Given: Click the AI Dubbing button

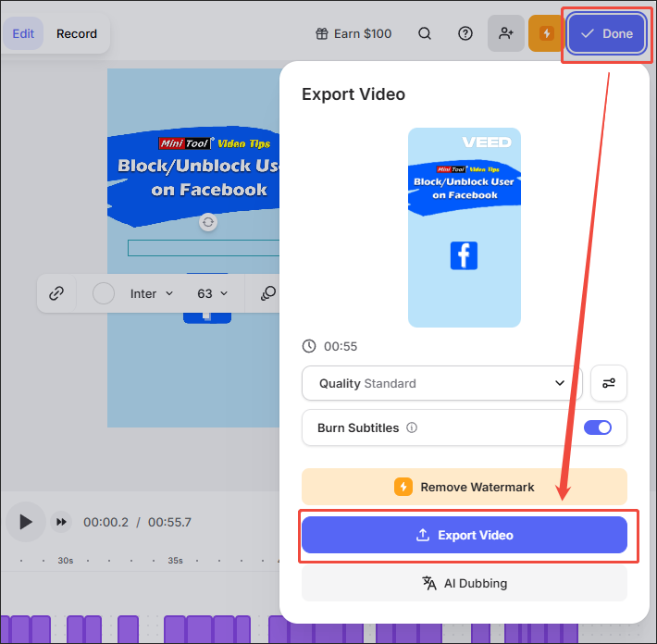Looking at the screenshot, I should pyautogui.click(x=465, y=583).
